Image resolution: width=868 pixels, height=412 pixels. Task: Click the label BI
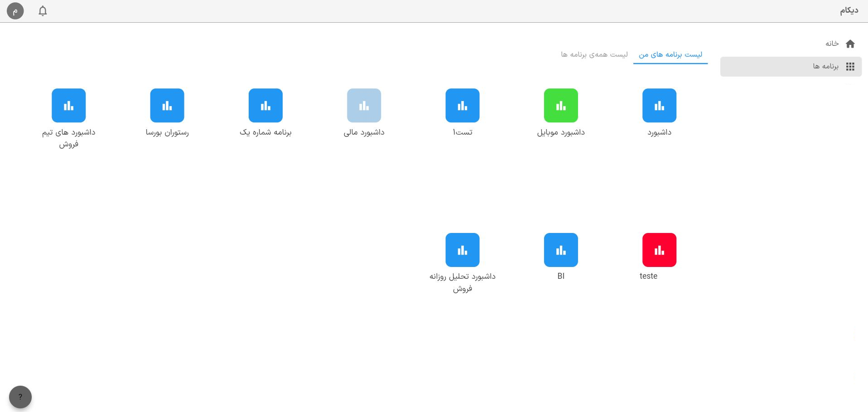[561, 276]
